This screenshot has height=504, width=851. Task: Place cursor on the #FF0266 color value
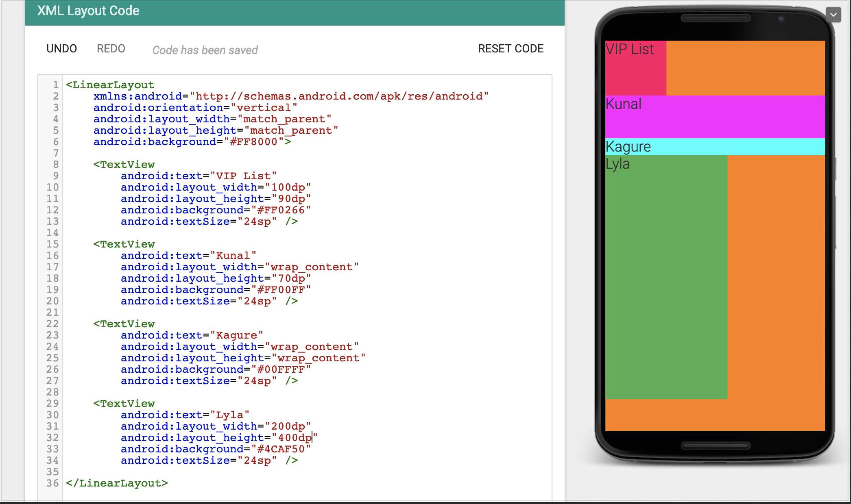click(x=281, y=210)
